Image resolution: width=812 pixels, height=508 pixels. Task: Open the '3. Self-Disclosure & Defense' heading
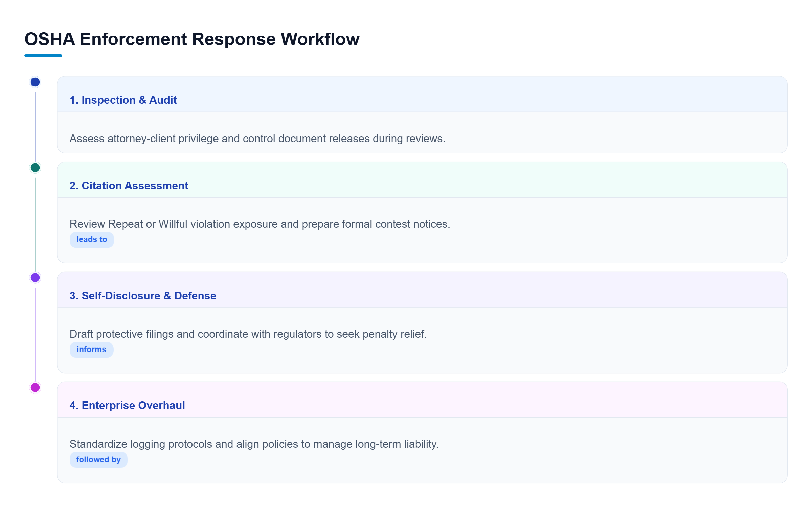(143, 296)
